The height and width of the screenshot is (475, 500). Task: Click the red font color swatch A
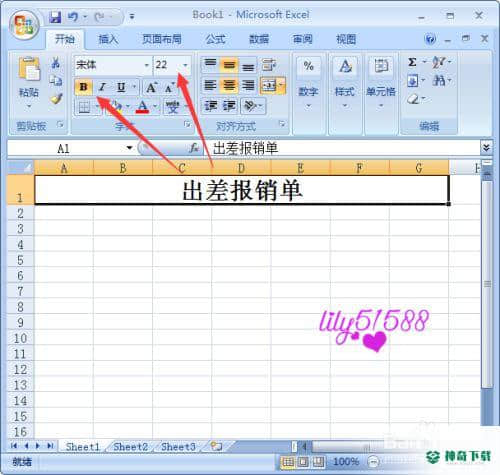[x=143, y=107]
